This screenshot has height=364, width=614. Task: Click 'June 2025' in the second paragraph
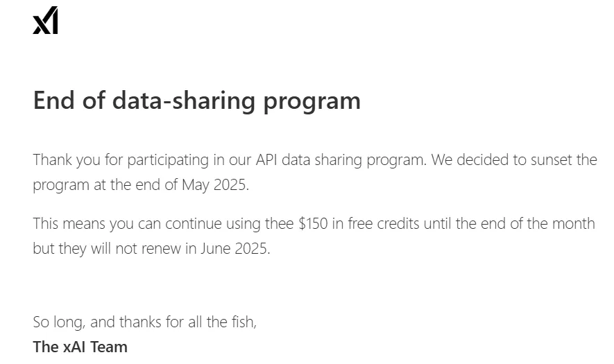234,248
